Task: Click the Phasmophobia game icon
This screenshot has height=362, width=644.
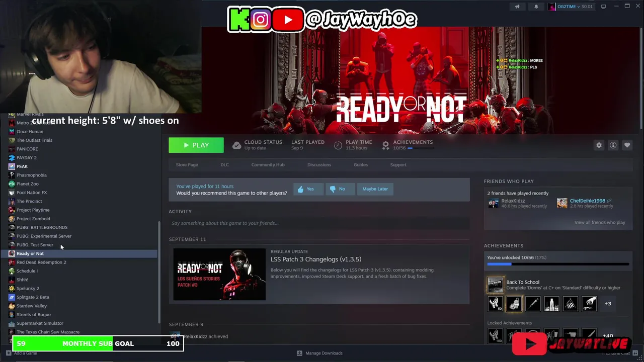Action: [12, 175]
